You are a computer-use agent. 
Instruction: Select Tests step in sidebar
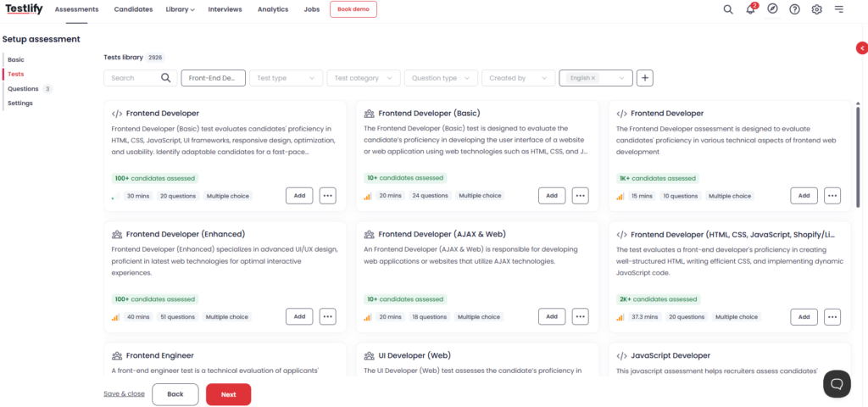(x=16, y=74)
